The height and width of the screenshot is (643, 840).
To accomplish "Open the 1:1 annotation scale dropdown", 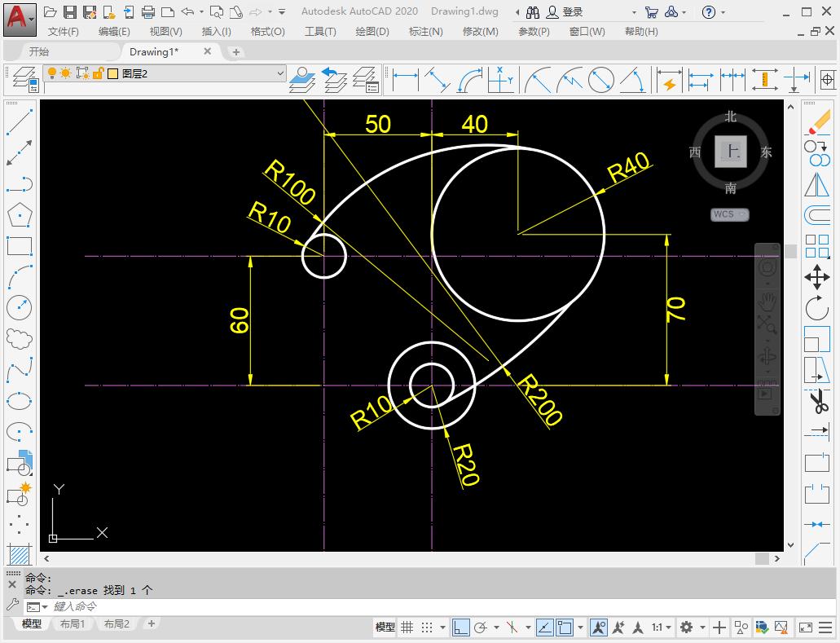I will (660, 628).
